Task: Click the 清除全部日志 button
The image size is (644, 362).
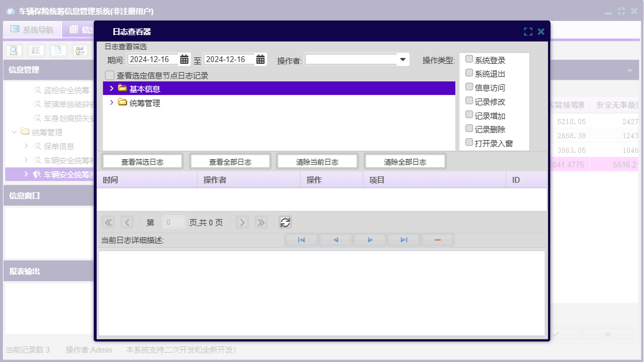Action: click(x=405, y=162)
